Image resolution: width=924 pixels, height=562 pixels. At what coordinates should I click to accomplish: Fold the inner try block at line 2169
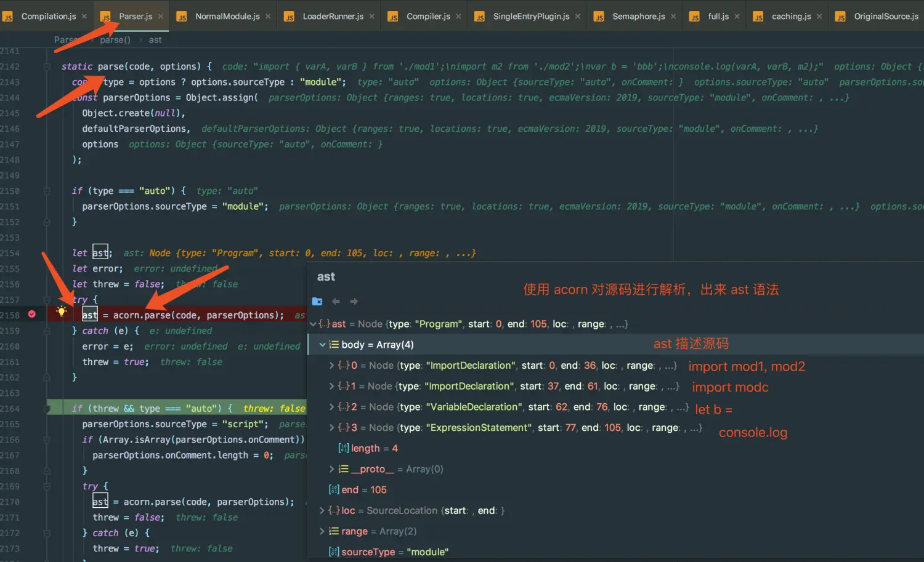click(47, 486)
